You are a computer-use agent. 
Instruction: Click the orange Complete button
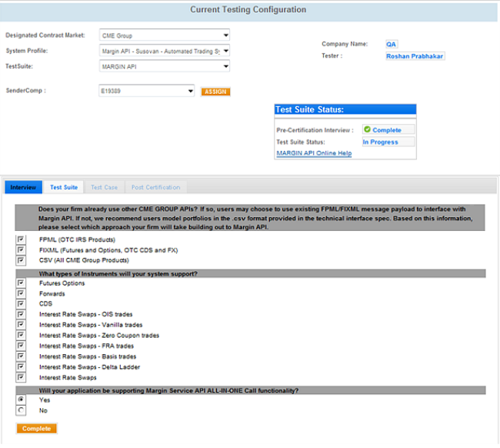[x=36, y=428]
